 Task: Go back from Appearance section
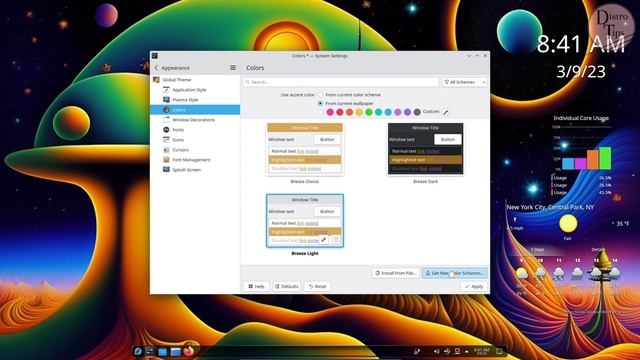coord(156,68)
